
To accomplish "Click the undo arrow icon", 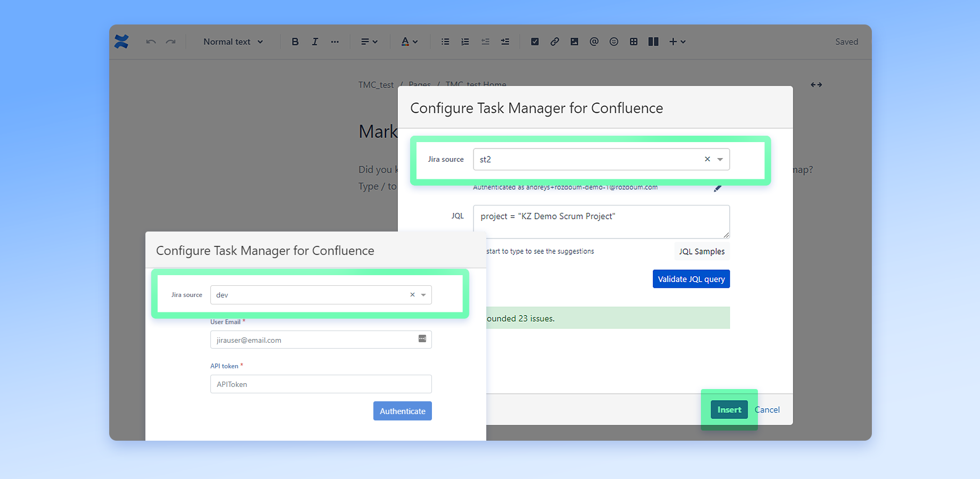I will click(151, 42).
